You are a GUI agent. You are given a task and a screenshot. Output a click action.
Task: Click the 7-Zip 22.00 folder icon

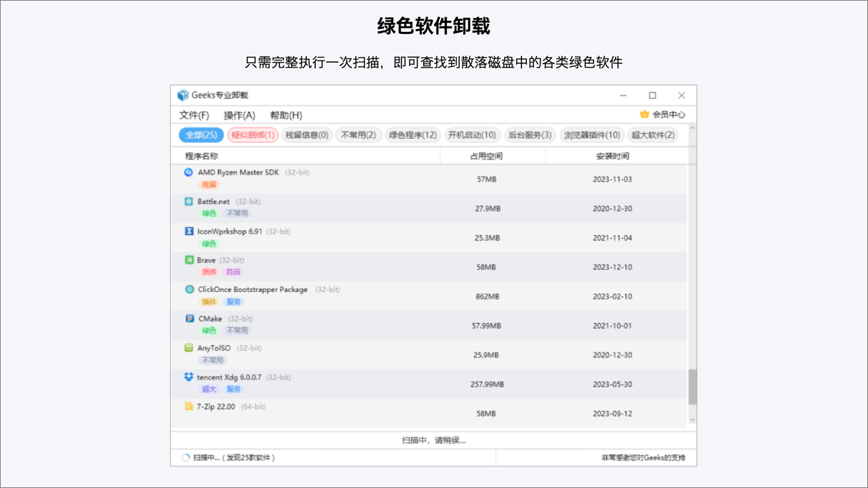(189, 407)
